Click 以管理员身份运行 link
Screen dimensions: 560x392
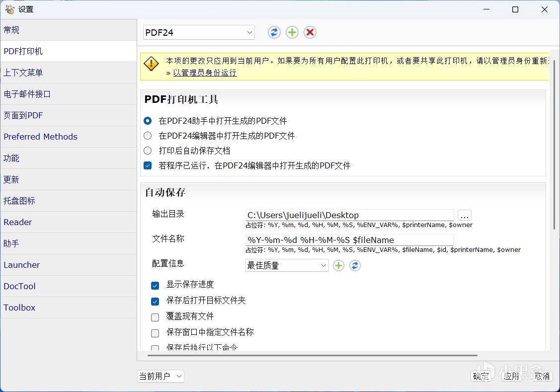(x=205, y=73)
